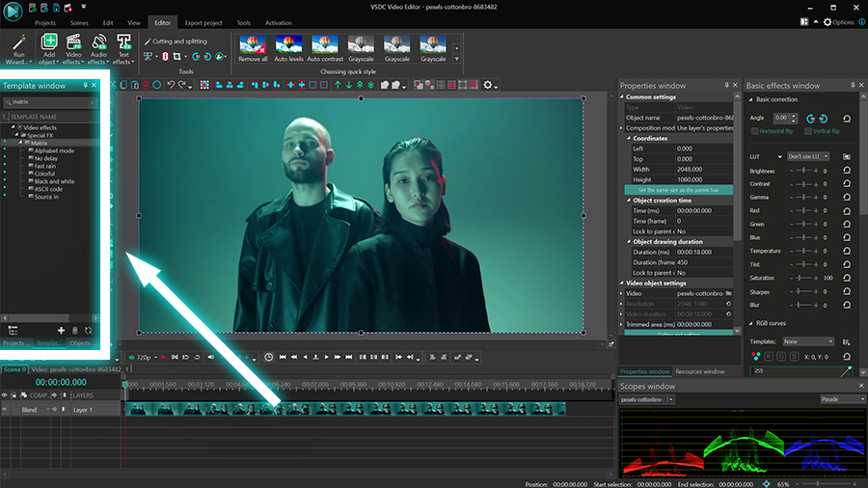Open the LUT dropdown
The image size is (868, 488).
(810, 156)
